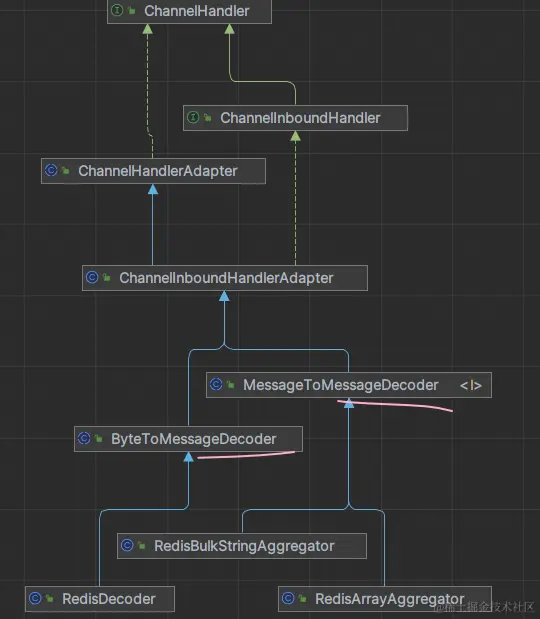Screen dimensions: 540x619
Task: Click the interface icon on ChannelHandler
Action: point(117,10)
